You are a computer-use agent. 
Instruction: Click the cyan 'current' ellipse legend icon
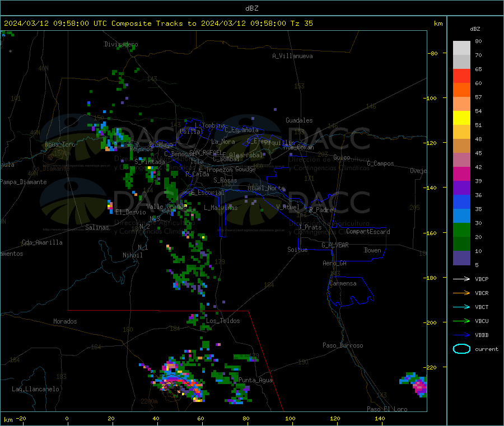click(x=461, y=349)
